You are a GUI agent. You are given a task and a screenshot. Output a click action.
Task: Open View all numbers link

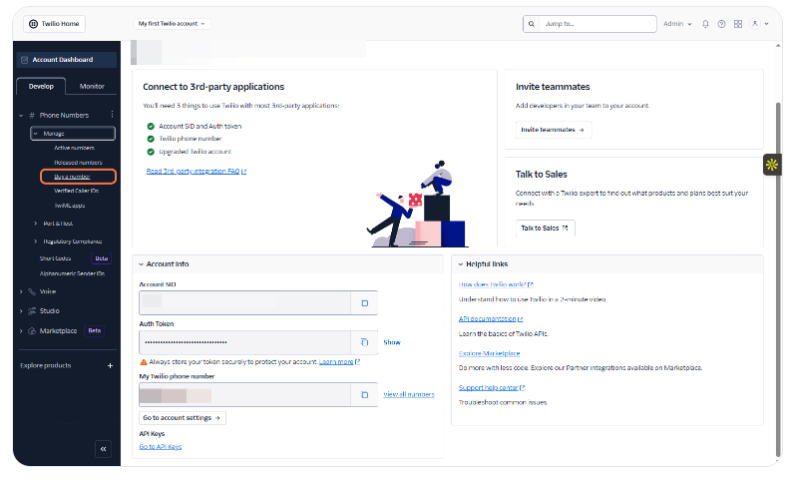(409, 395)
